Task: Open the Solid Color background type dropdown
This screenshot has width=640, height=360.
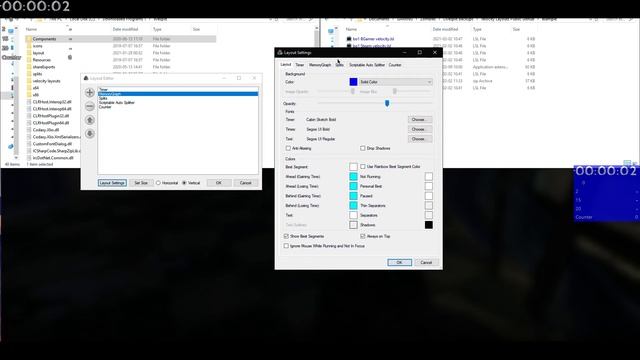Action: tap(395, 82)
